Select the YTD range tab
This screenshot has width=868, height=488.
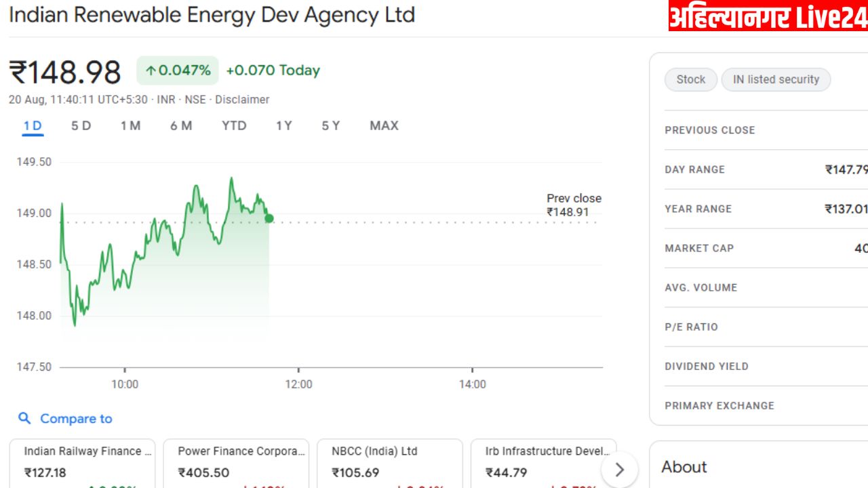(234, 125)
